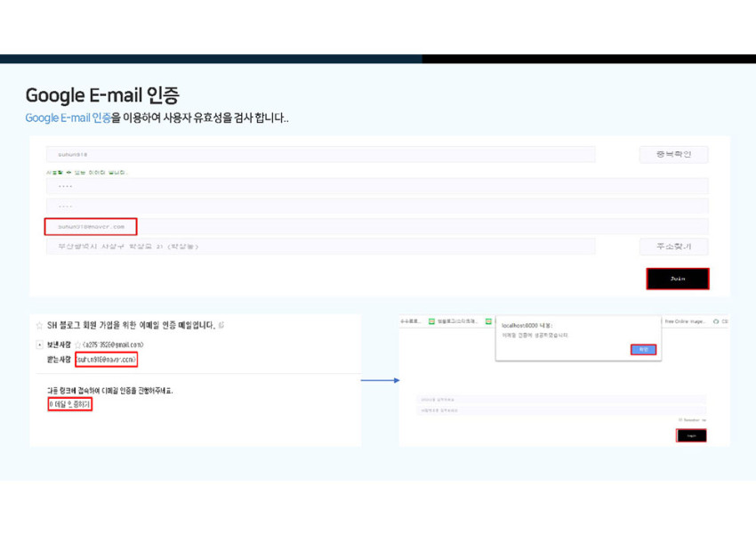Screen dimensions: 756x535
Task: Focus the address field beside the 주소찾기 button
Action: (320, 247)
